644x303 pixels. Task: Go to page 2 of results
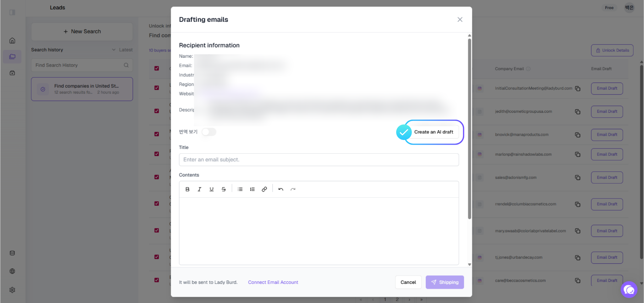397,300
